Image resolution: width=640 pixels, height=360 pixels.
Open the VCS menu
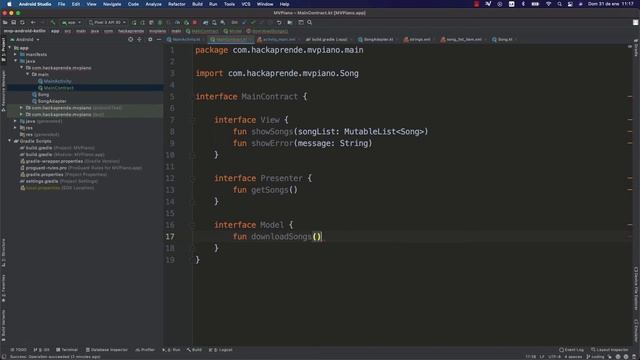tap(246, 4)
